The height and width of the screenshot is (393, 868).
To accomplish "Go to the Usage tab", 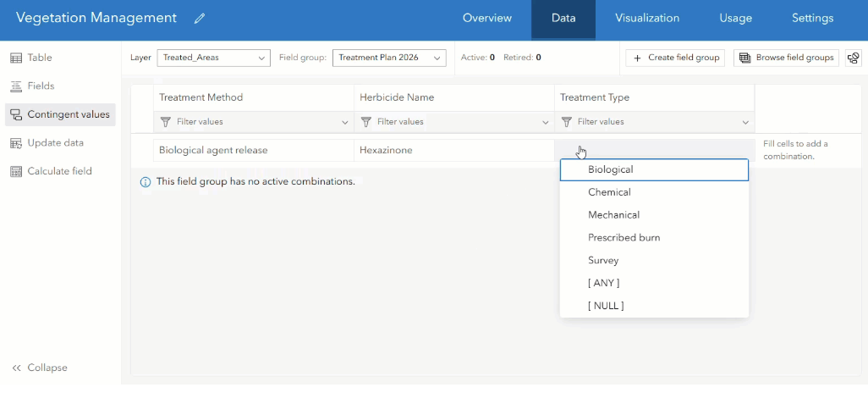I will (x=736, y=19).
